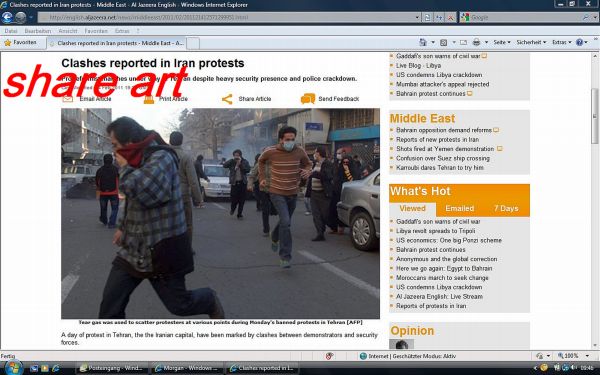Click the vertical page scrollbar thumb
Screen dimensions: 600x375
click(x=595, y=116)
